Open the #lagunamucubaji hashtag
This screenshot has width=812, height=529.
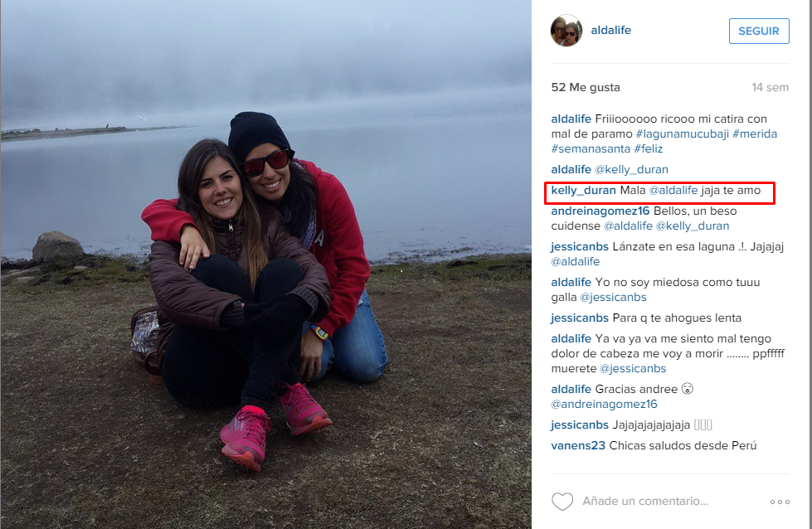click(x=682, y=133)
